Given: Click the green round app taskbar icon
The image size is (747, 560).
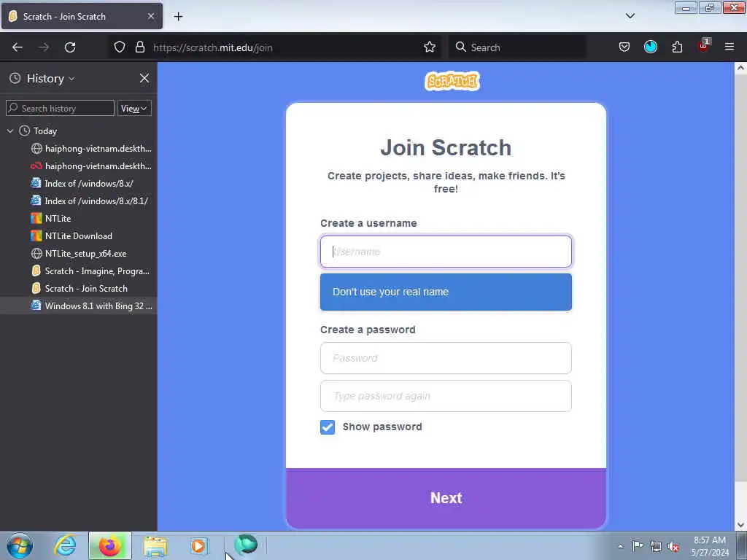Looking at the screenshot, I should click(x=246, y=544).
